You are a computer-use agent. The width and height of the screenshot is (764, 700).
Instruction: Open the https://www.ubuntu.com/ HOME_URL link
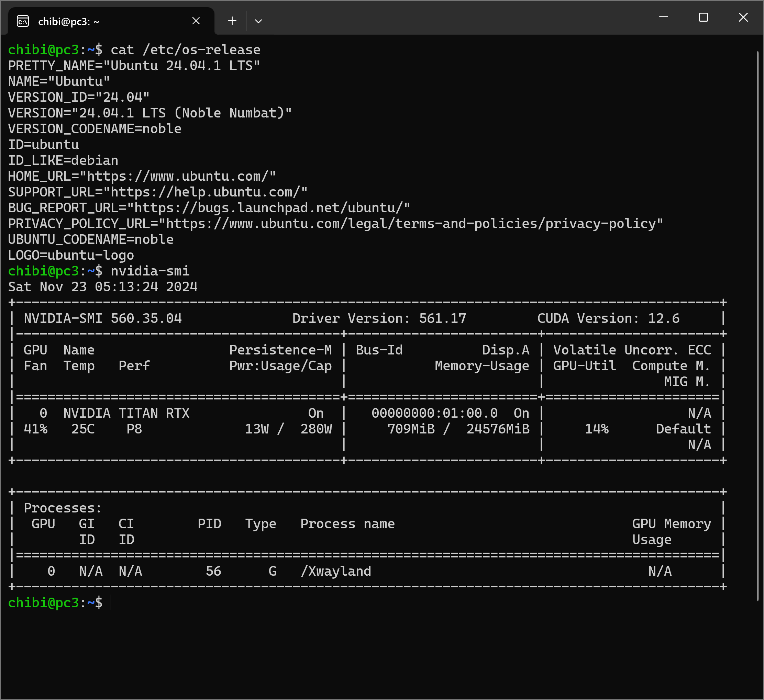pyautogui.click(x=177, y=177)
